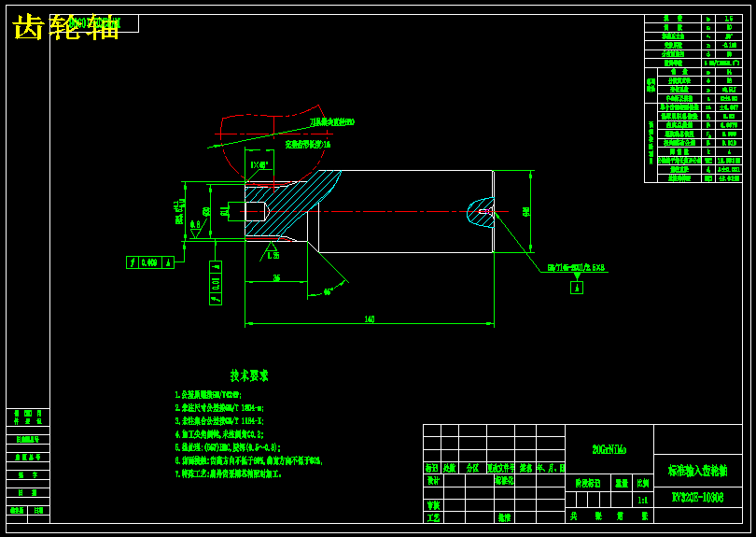Click the 140 overall length dimension
Screen dimensions: 756x537
[370, 318]
